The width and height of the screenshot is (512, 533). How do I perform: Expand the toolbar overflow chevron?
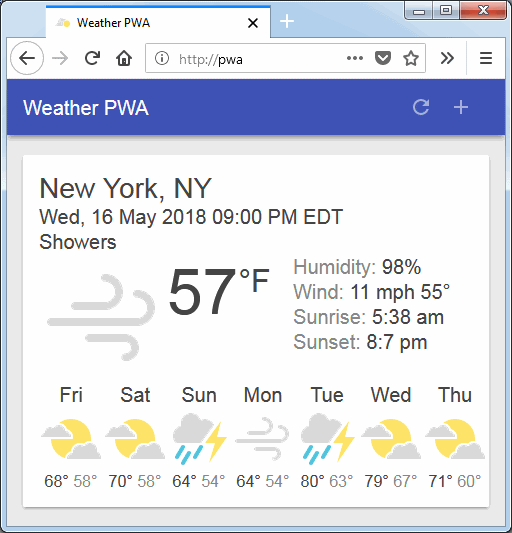click(447, 58)
